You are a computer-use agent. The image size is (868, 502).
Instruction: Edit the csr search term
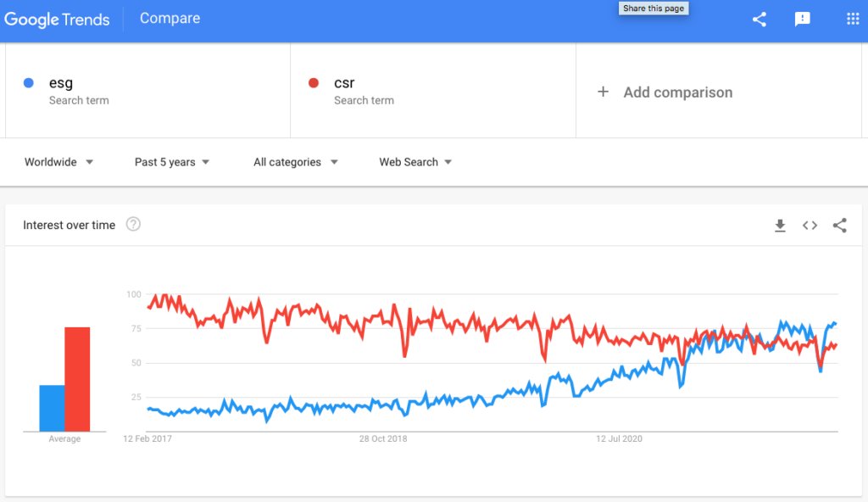[344, 83]
